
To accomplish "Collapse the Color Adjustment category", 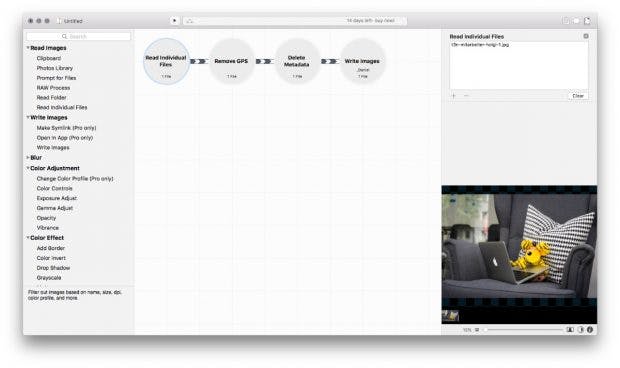I will tap(28, 168).
